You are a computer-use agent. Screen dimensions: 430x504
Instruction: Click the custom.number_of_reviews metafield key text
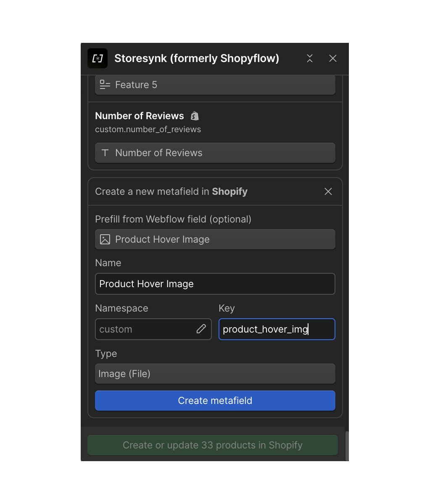(x=148, y=129)
